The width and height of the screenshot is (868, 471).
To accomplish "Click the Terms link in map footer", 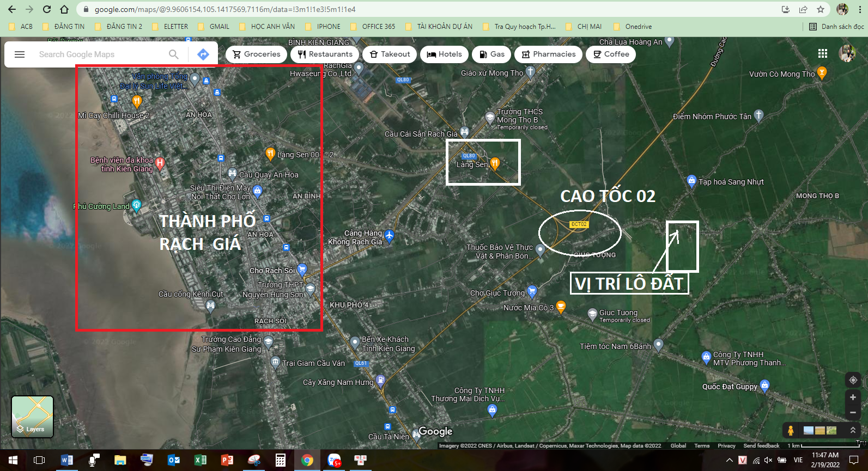I will (702, 446).
